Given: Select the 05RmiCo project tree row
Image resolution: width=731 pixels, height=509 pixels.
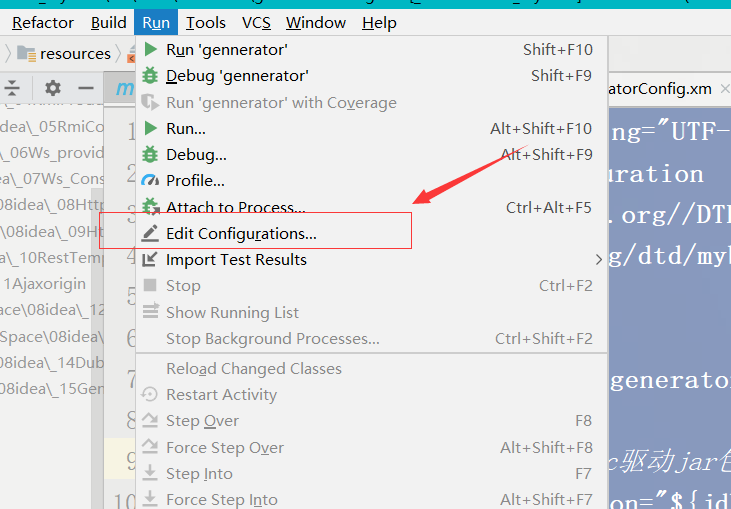Looking at the screenshot, I should tap(52, 126).
